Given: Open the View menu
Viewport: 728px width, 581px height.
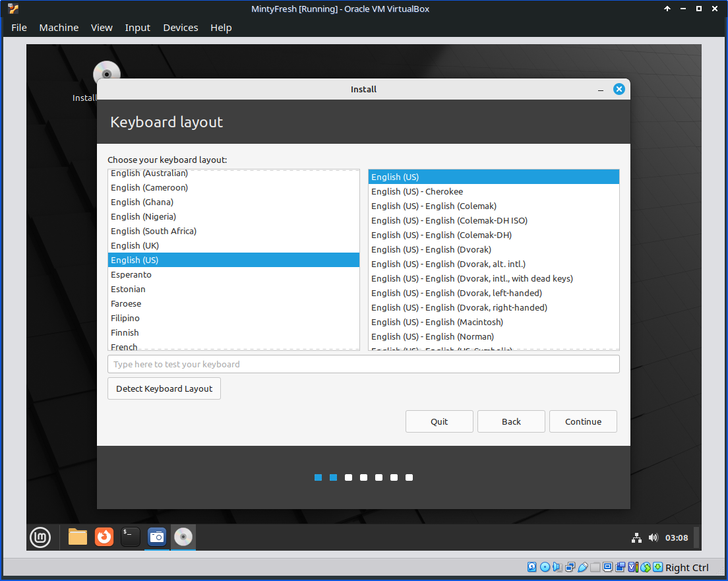Looking at the screenshot, I should [102, 28].
